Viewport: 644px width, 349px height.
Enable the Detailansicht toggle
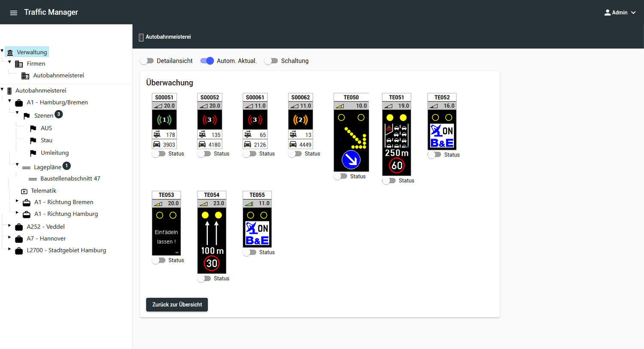pos(147,61)
